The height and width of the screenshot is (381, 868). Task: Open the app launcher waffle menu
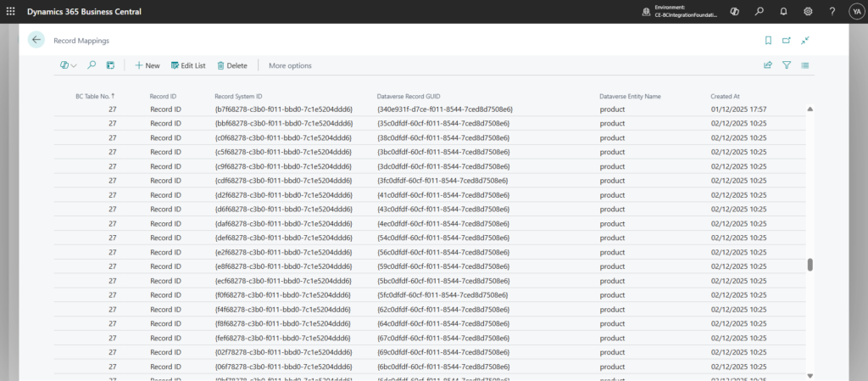10,11
